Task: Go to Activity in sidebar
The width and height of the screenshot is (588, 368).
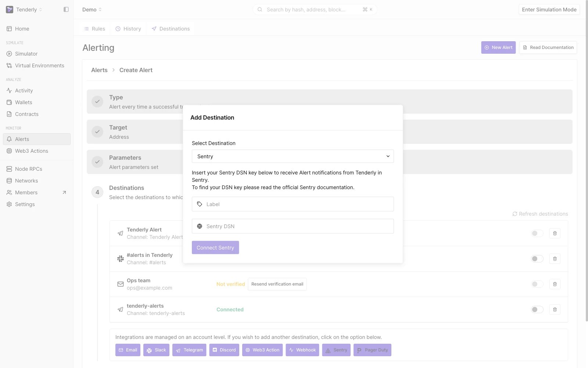Action: [x=37, y=91]
